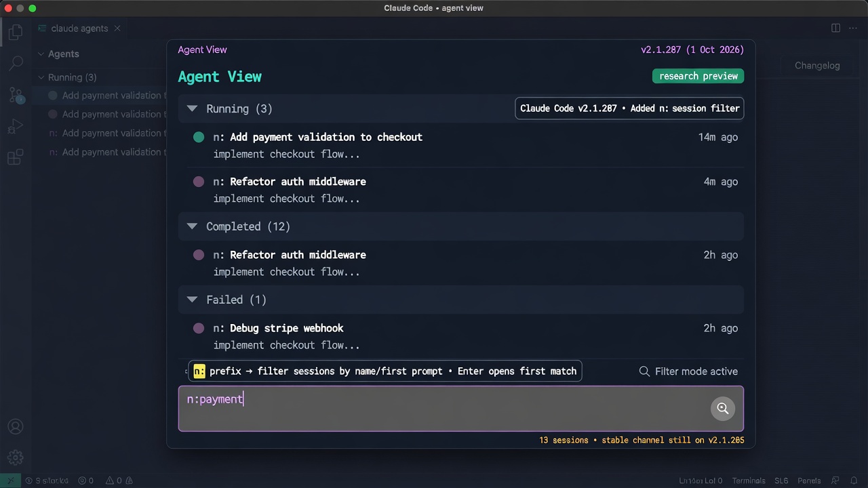Focus the n:payment filter input field
The height and width of the screenshot is (488, 868).
461,408
